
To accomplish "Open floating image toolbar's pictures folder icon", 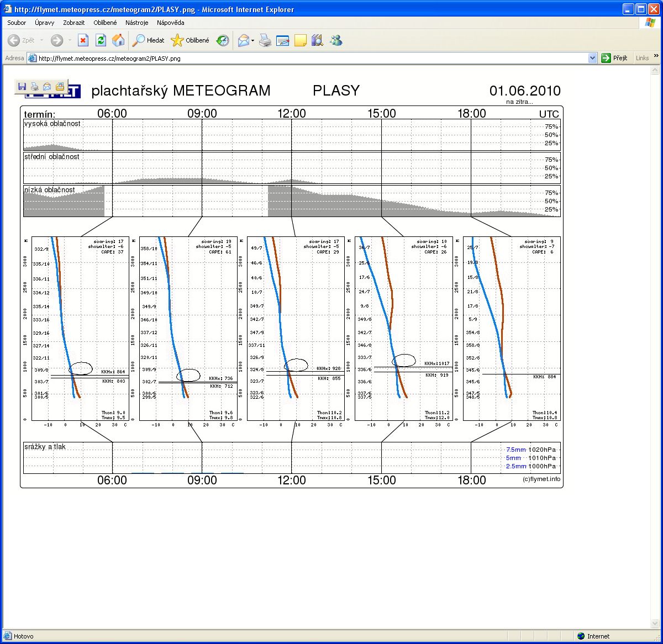I will tap(60, 87).
